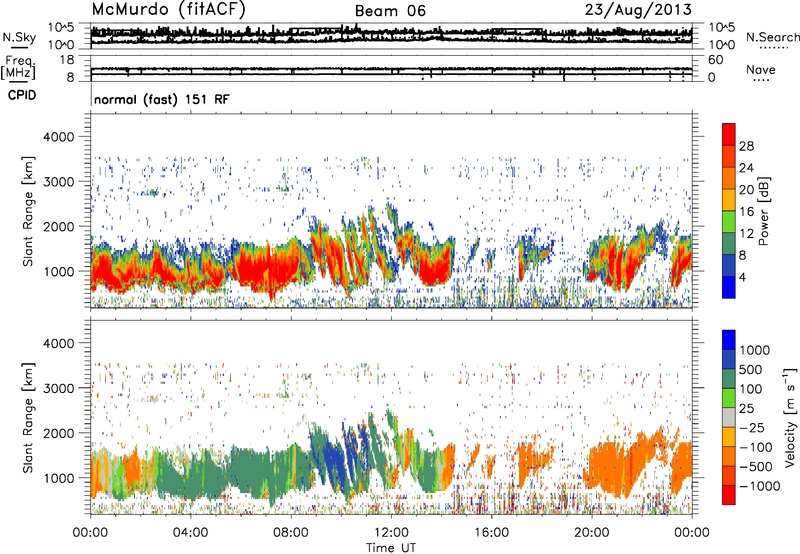Click the '18' frequency axis value
The image size is (800, 554).
point(67,60)
